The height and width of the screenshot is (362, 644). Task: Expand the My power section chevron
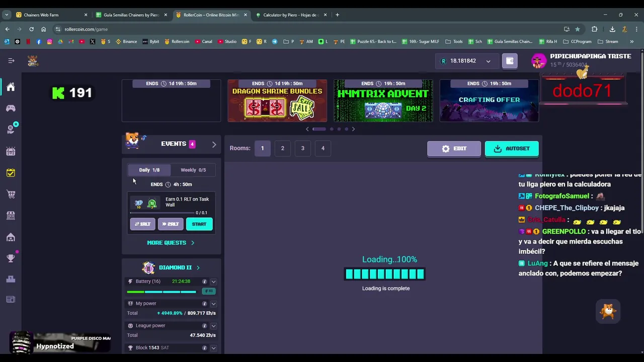click(x=213, y=304)
